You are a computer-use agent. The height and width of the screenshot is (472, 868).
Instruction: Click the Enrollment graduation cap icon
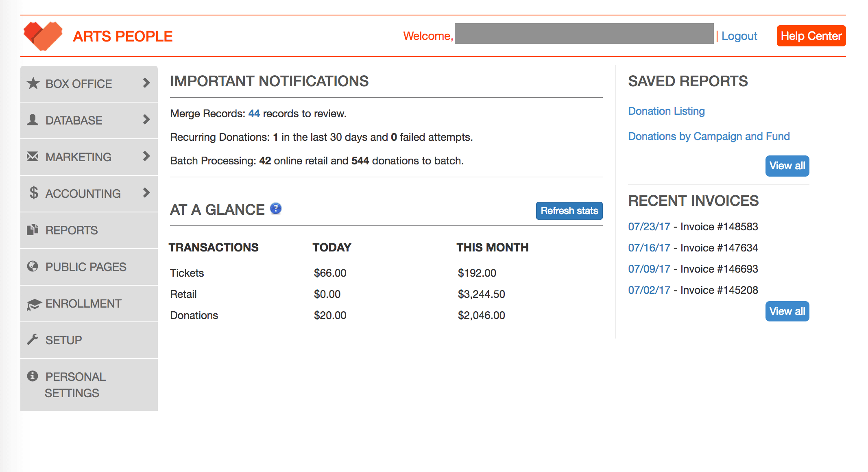34,304
